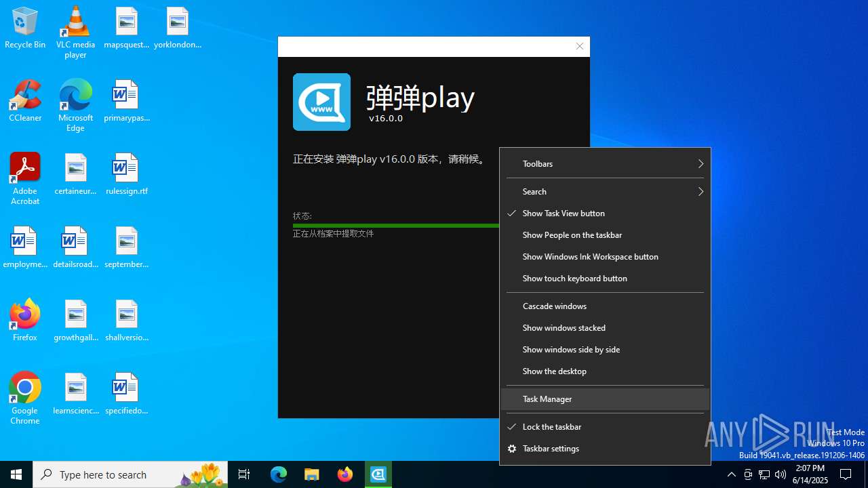Open Microsoft Edge desktop shortcut
The width and height of the screenshot is (868, 488).
click(75, 106)
